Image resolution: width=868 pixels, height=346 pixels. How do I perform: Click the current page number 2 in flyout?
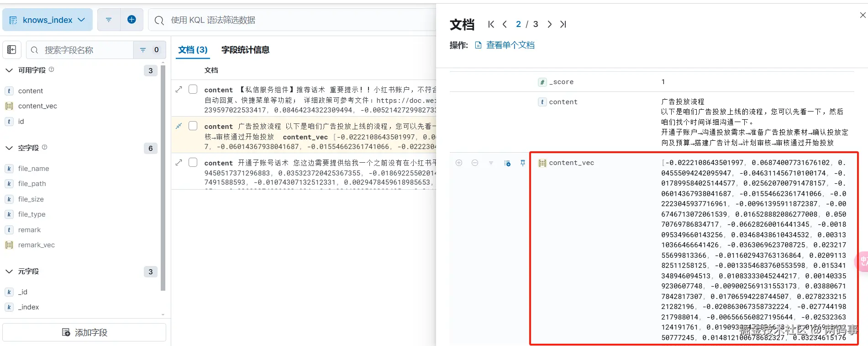point(518,24)
